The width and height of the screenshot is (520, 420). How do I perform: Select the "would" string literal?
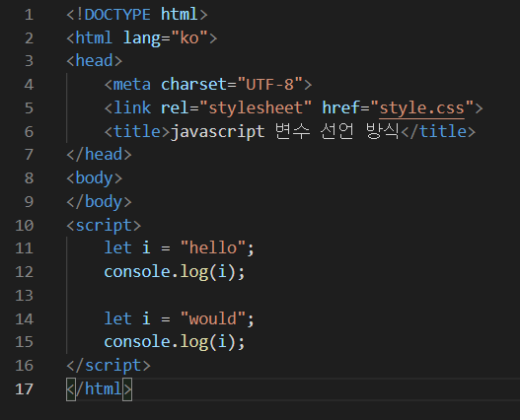pyautogui.click(x=213, y=318)
